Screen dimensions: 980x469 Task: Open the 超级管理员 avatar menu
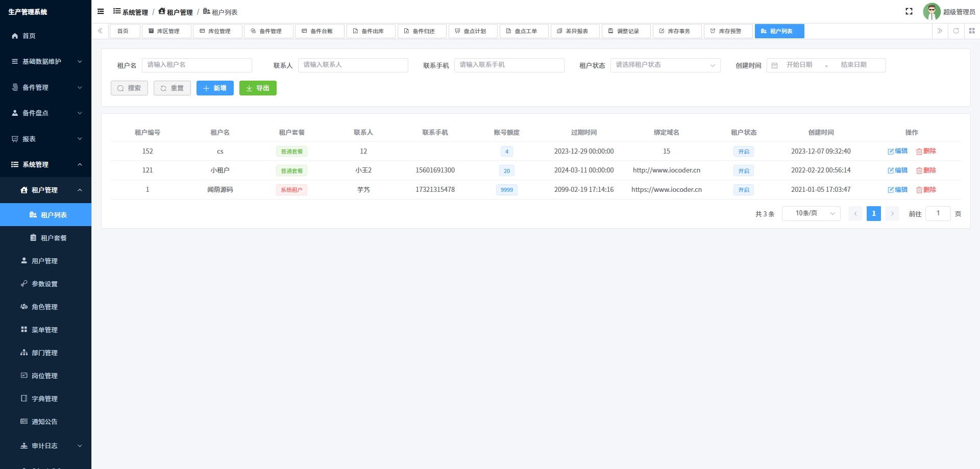(x=949, y=12)
